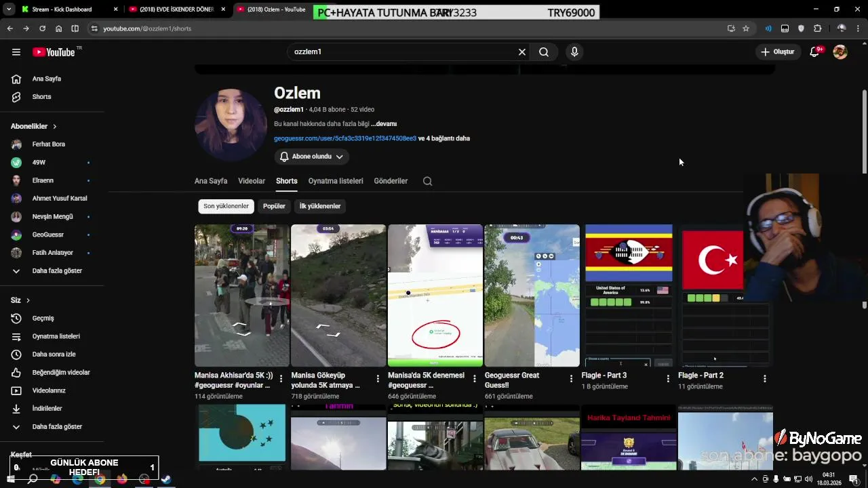
Task: Open Geoguessr Great Guess short thumbnail
Action: click(x=532, y=296)
